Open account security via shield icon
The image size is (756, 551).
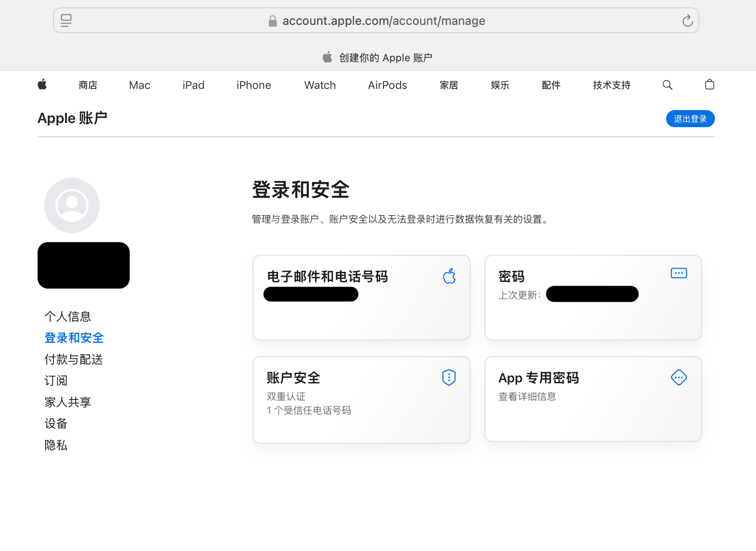449,377
